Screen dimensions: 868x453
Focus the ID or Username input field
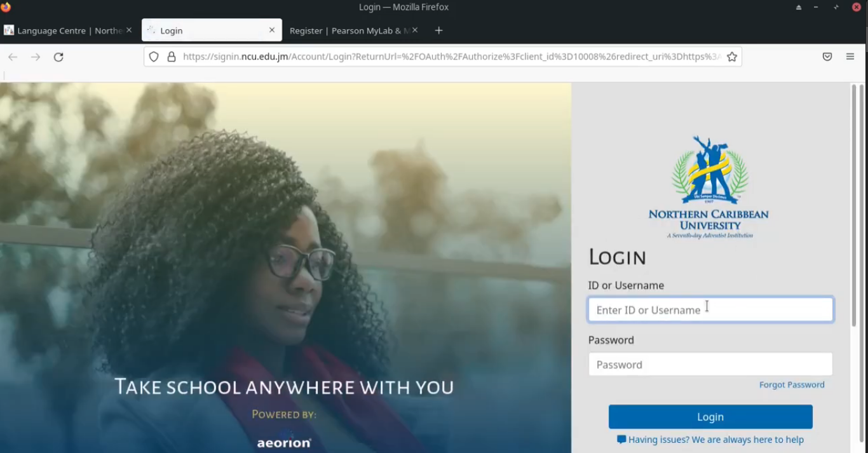pyautogui.click(x=710, y=309)
